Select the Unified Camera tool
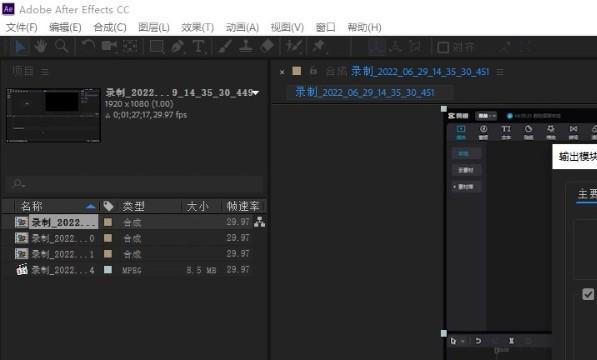 coord(109,47)
